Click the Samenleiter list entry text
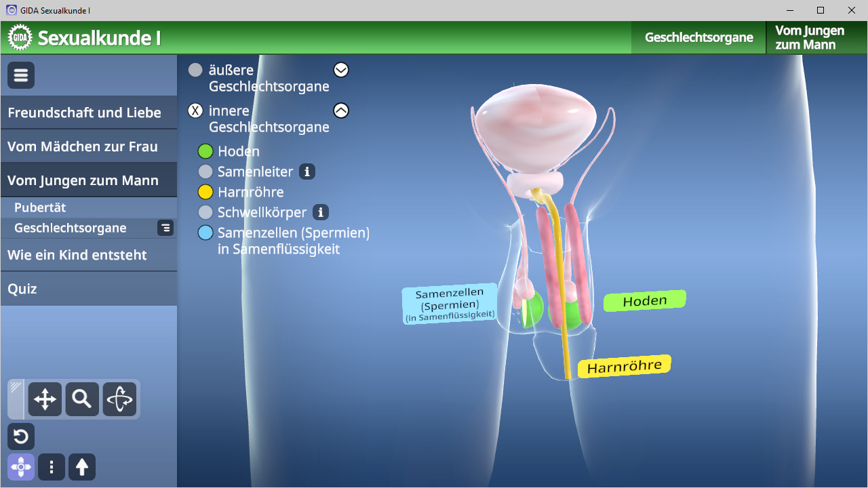Viewport: 868px width, 488px height. (256, 171)
